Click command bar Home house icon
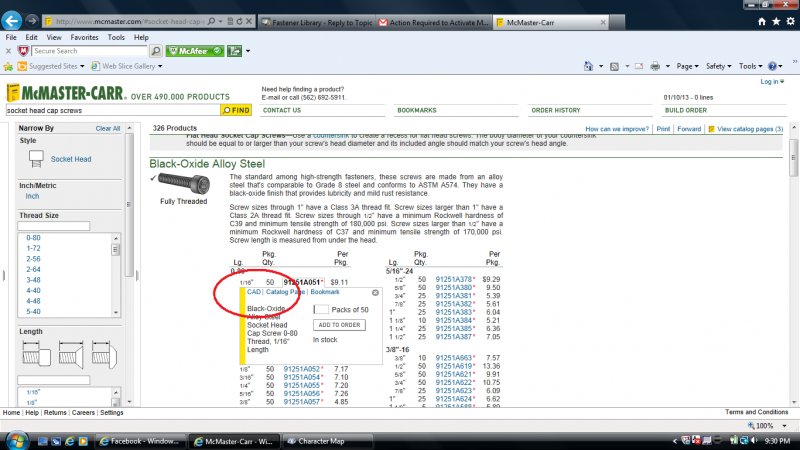800x450 pixels. pyautogui.click(x=589, y=66)
